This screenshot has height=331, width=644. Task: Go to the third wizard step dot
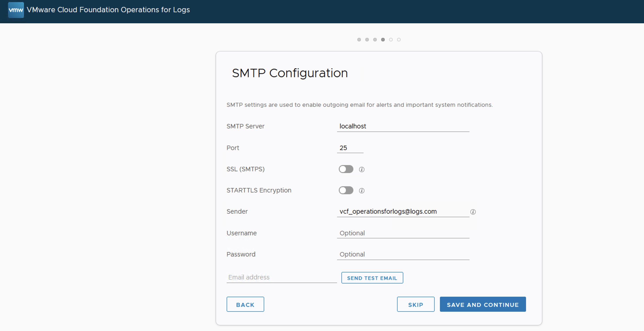(x=375, y=40)
